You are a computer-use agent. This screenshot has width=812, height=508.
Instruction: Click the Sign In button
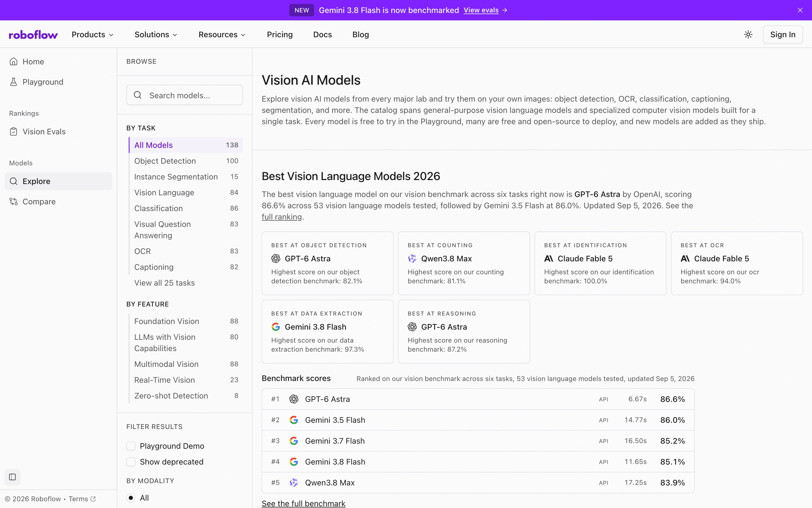point(782,35)
